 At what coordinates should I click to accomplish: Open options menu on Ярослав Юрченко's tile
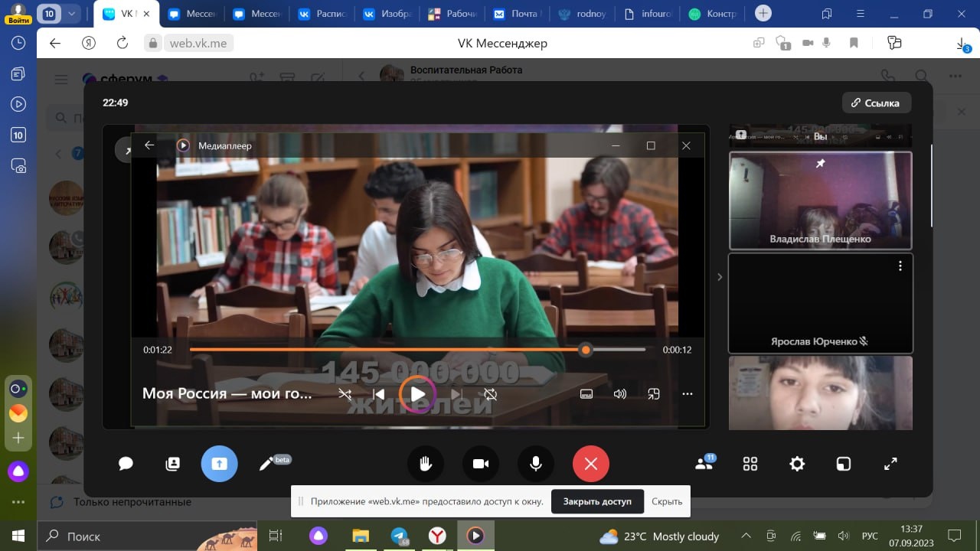pyautogui.click(x=900, y=266)
